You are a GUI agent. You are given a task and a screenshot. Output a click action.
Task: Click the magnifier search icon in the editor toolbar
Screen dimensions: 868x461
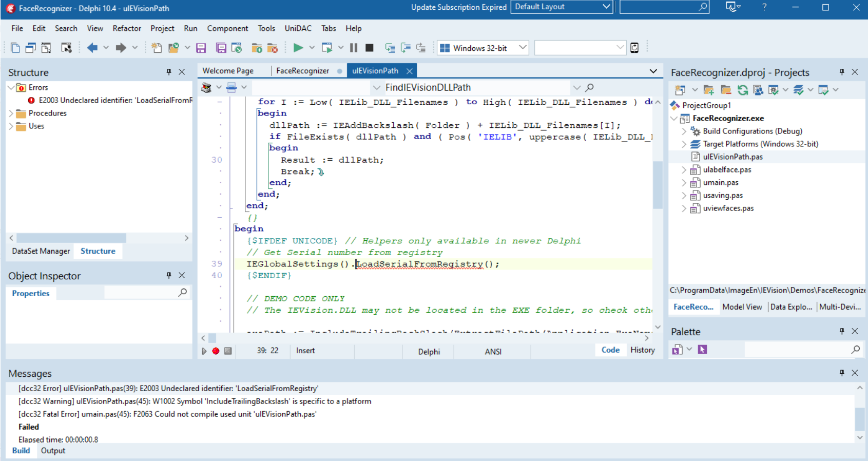[x=590, y=88]
